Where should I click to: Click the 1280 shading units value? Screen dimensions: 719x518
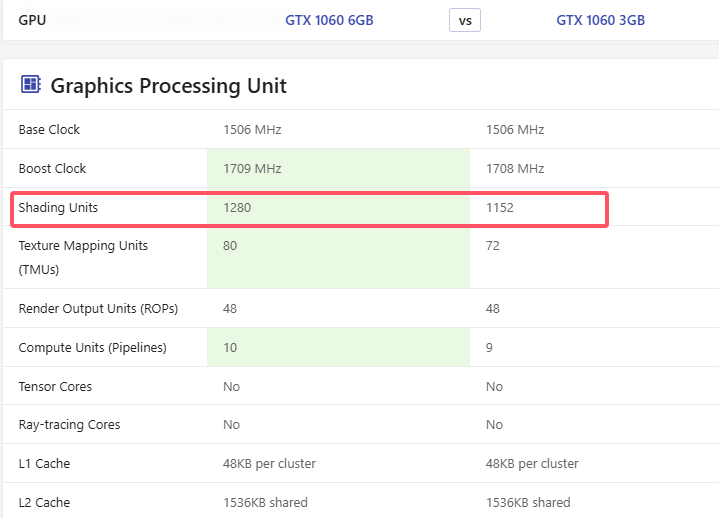(238, 208)
